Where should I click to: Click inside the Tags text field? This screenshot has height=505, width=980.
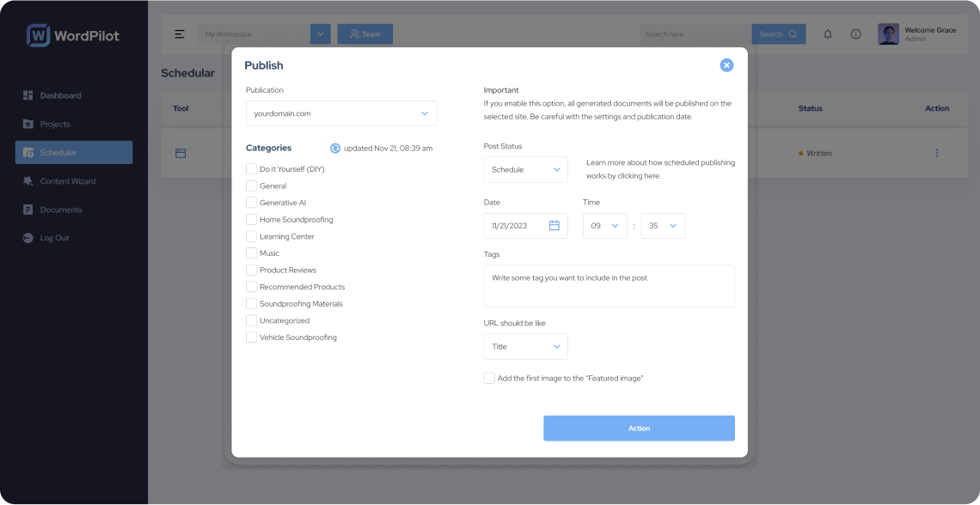pos(609,285)
